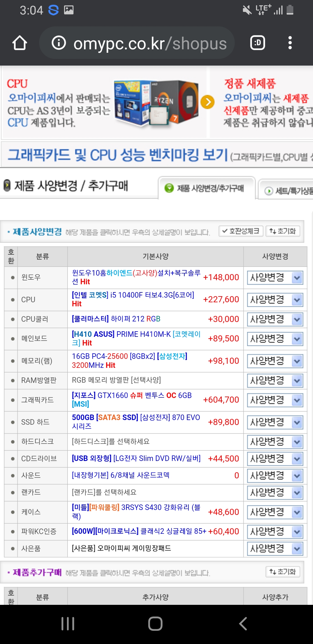The width and height of the screenshot is (313, 644).
Task: Click the 호환성체크 button
Action: tap(241, 231)
